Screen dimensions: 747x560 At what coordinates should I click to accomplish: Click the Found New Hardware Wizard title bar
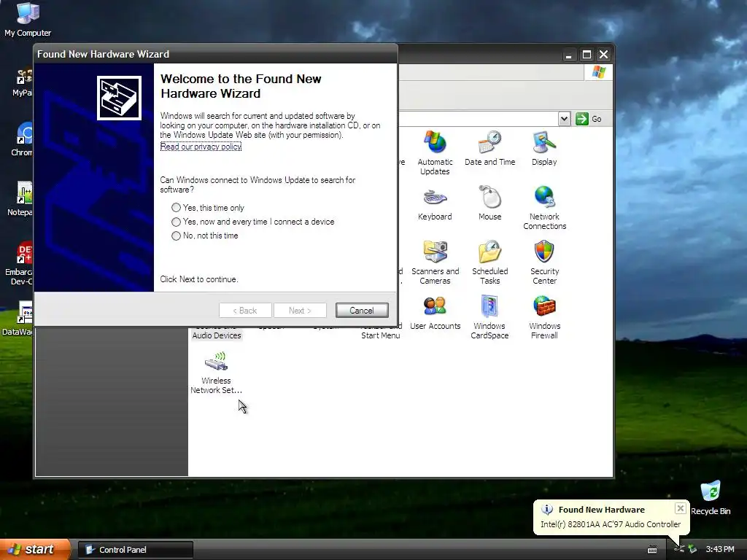[216, 54]
